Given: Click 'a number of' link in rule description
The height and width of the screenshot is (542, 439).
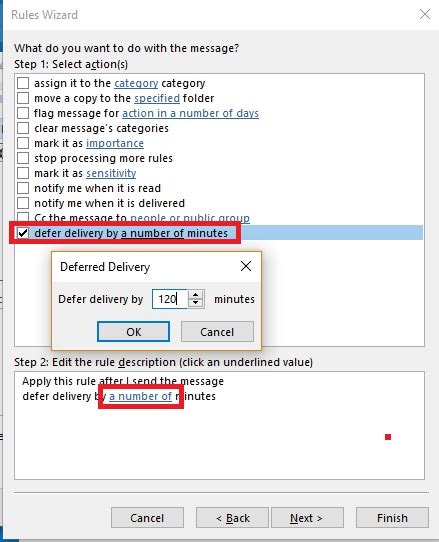Looking at the screenshot, I should 140,396.
